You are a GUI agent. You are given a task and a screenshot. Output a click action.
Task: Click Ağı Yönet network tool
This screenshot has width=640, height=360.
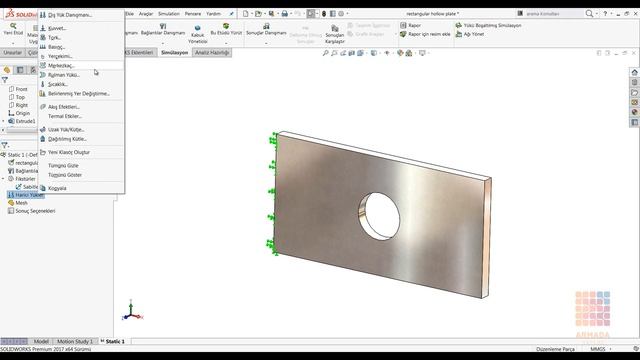(x=470, y=34)
